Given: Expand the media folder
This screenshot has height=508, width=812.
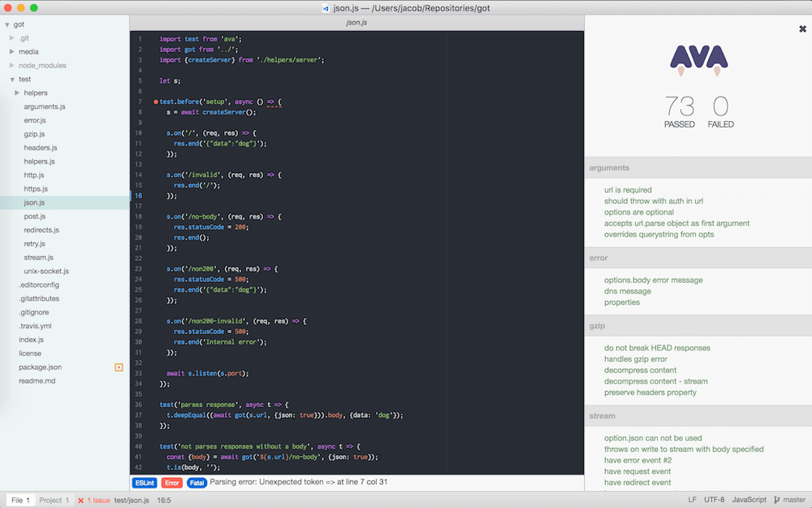Looking at the screenshot, I should (12, 51).
